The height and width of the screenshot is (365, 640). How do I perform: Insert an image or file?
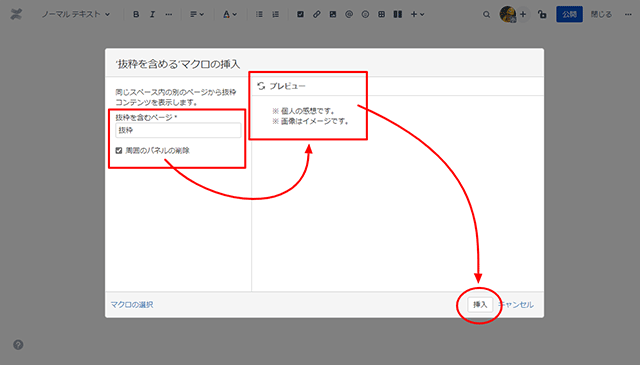coord(333,14)
